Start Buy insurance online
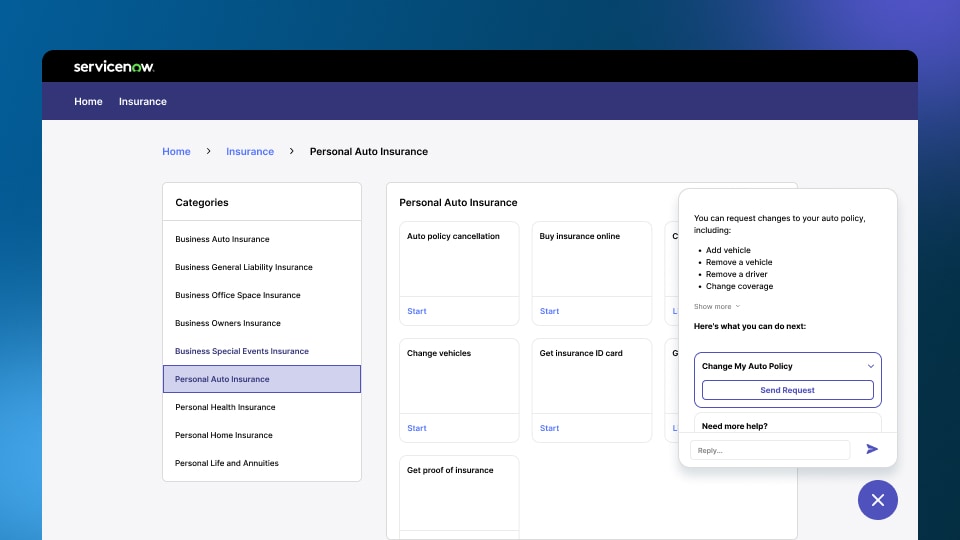 pyautogui.click(x=549, y=311)
